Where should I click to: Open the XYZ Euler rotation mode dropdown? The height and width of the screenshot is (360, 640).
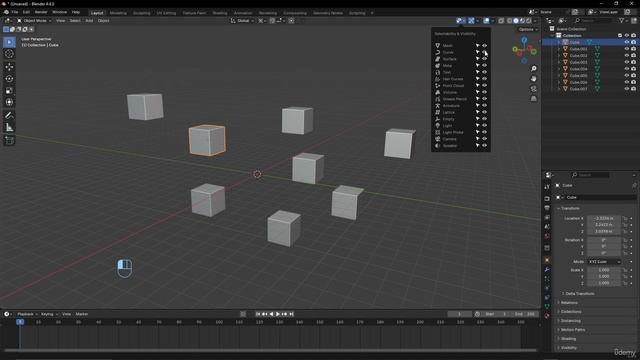click(x=604, y=262)
